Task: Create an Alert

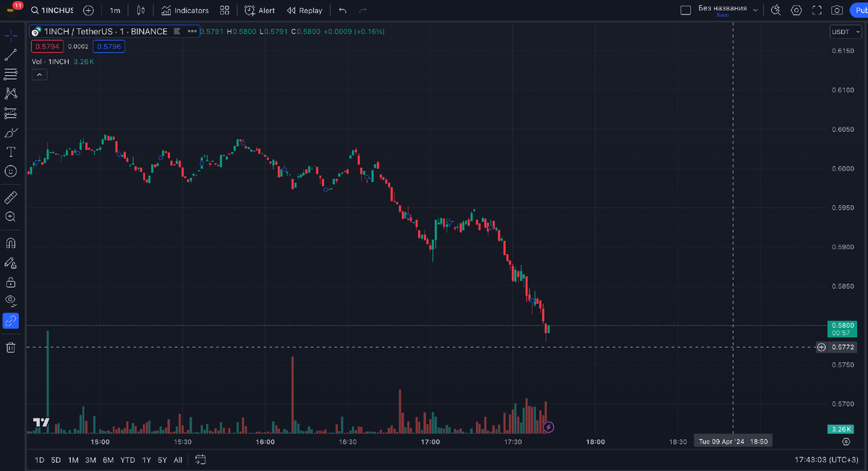Action: pyautogui.click(x=260, y=11)
